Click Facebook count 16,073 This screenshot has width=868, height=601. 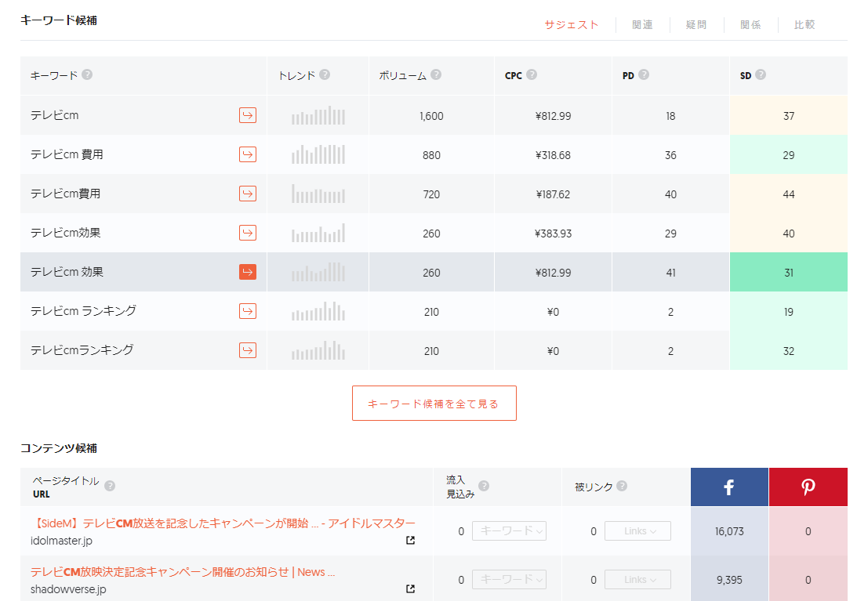[729, 531]
